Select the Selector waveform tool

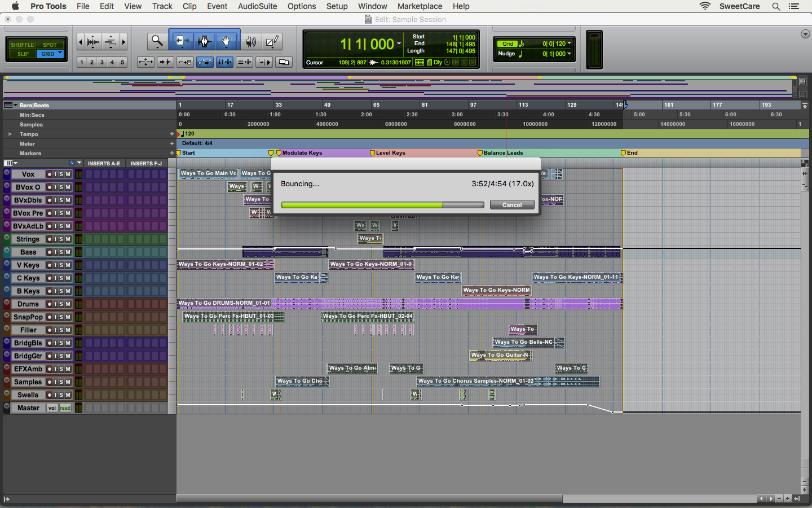(x=204, y=41)
